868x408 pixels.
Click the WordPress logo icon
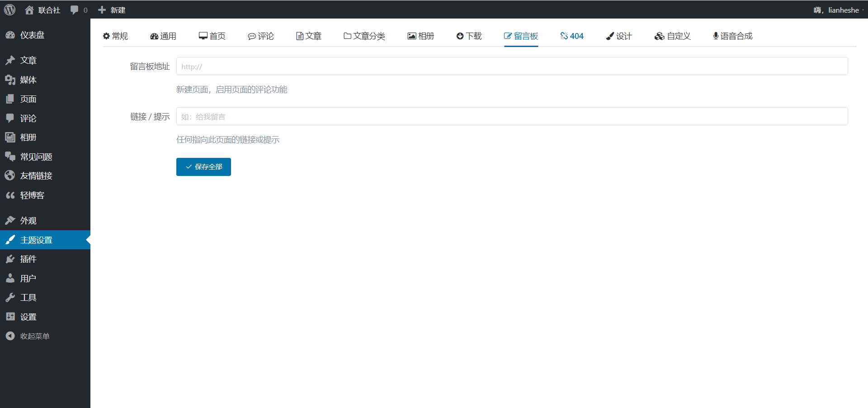[10, 9]
